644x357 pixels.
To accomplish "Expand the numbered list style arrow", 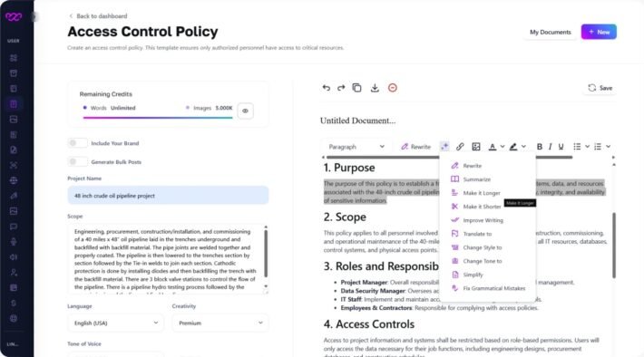I will tap(609, 147).
